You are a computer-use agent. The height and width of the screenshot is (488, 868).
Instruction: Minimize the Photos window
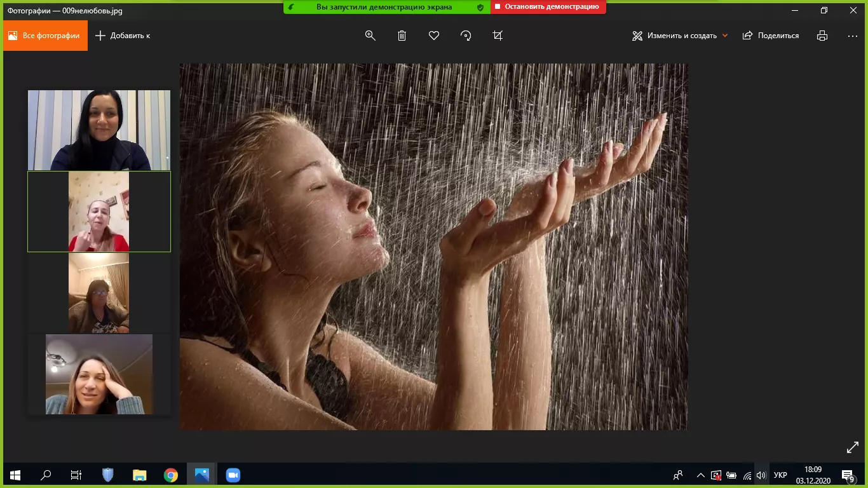click(796, 10)
